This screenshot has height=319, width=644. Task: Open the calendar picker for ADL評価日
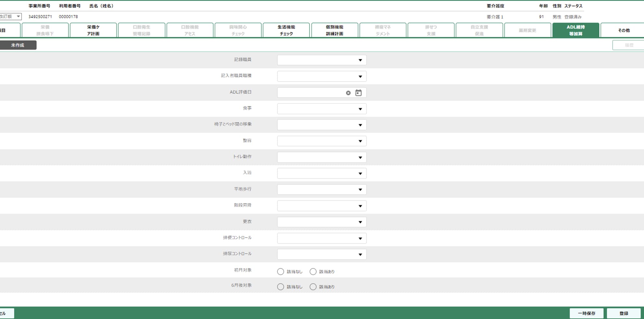pos(358,93)
